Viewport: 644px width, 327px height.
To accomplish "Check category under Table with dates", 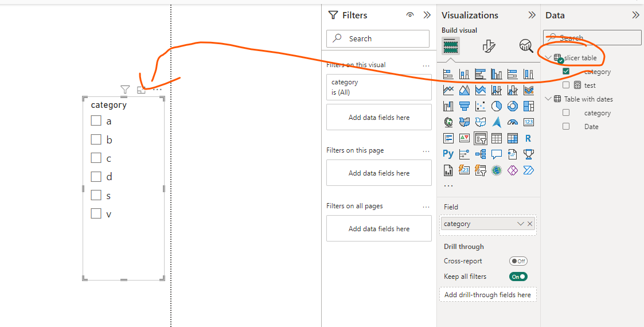I will 566,112.
